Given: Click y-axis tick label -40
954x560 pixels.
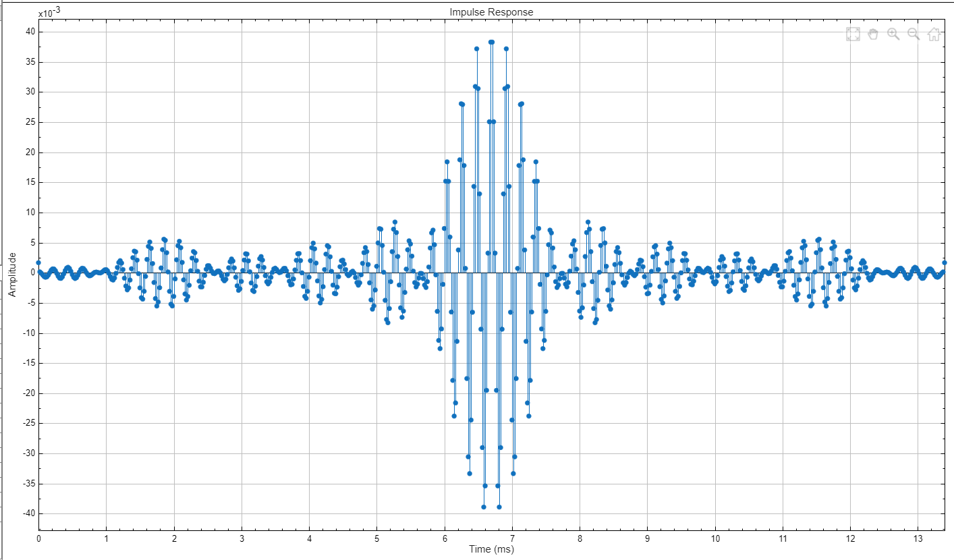Looking at the screenshot, I should 28,513.
